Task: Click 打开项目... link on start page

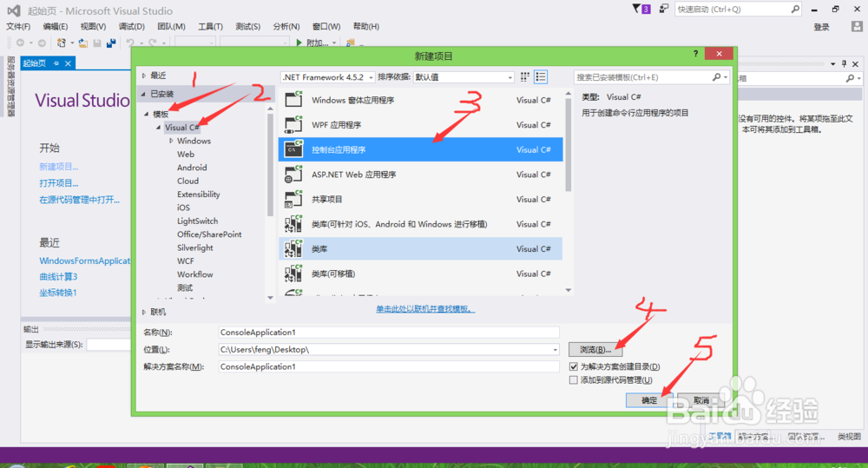Action: point(59,182)
